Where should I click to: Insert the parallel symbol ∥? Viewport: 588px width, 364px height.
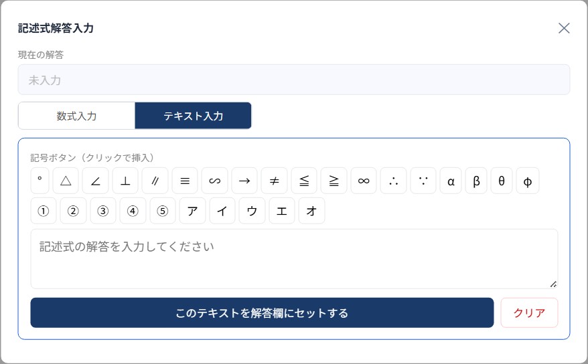[155, 181]
